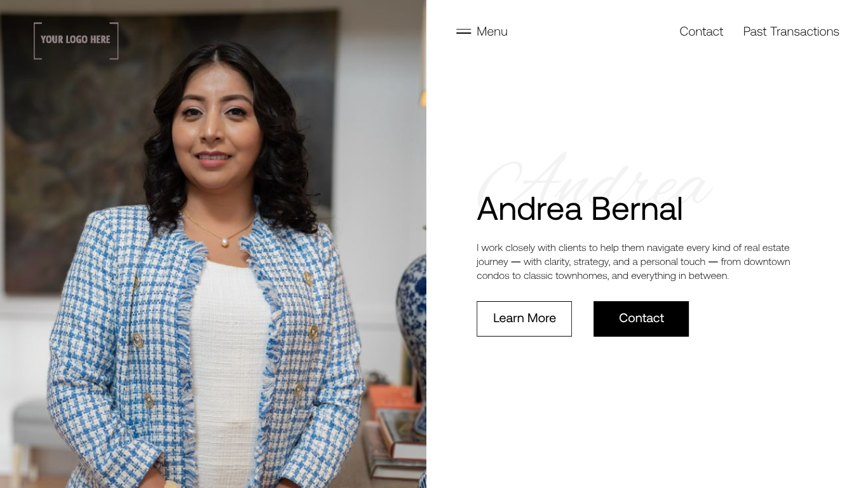Click the "Your Logo Here" logo
The height and width of the screenshot is (488, 868).
(x=76, y=41)
